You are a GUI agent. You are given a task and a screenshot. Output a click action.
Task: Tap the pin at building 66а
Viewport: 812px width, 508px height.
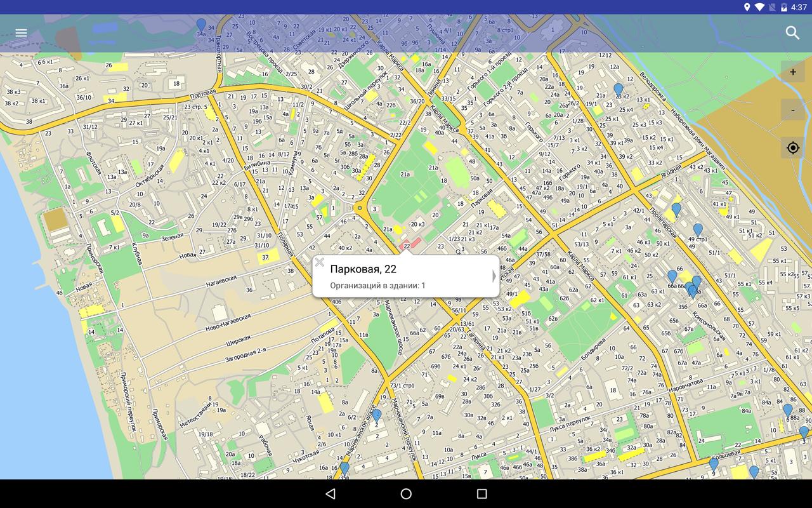(x=672, y=277)
